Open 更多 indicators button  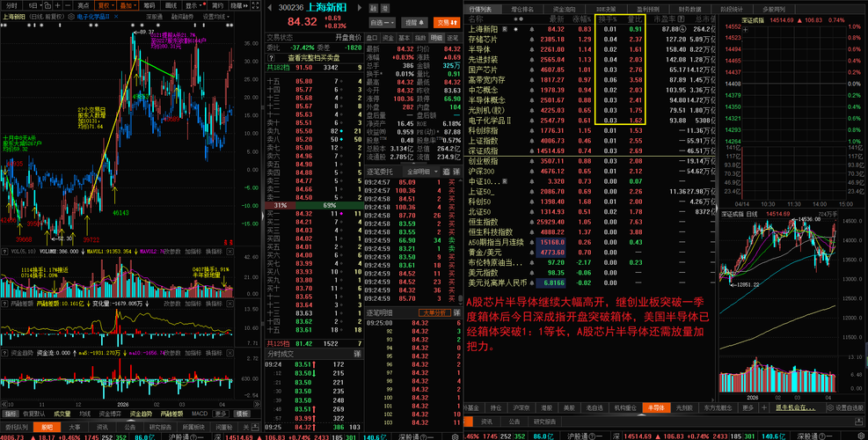click(x=221, y=414)
